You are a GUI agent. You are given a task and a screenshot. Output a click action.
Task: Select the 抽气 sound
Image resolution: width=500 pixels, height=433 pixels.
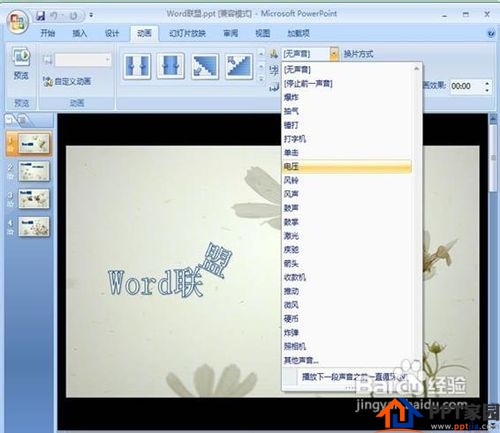point(347,111)
